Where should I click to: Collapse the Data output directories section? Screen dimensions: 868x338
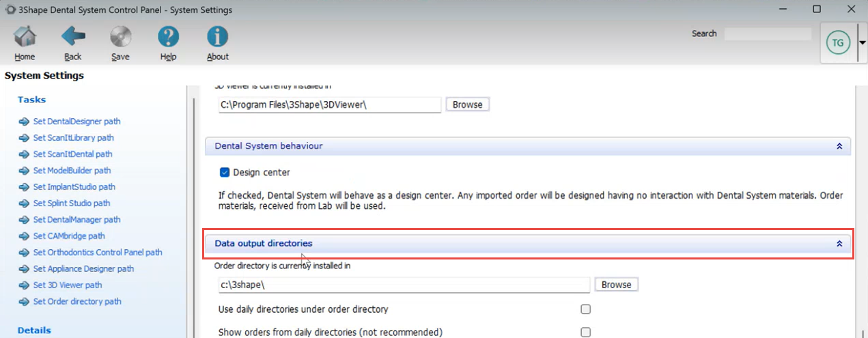(839, 244)
